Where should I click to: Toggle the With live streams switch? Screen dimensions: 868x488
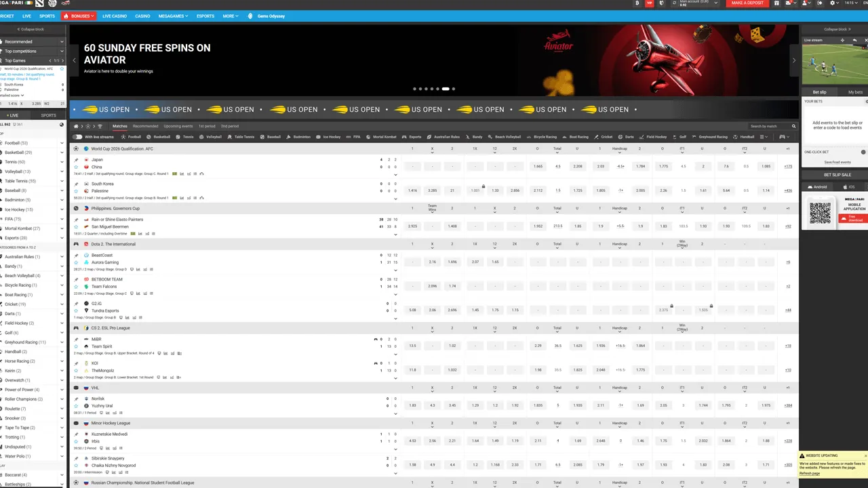(78, 137)
